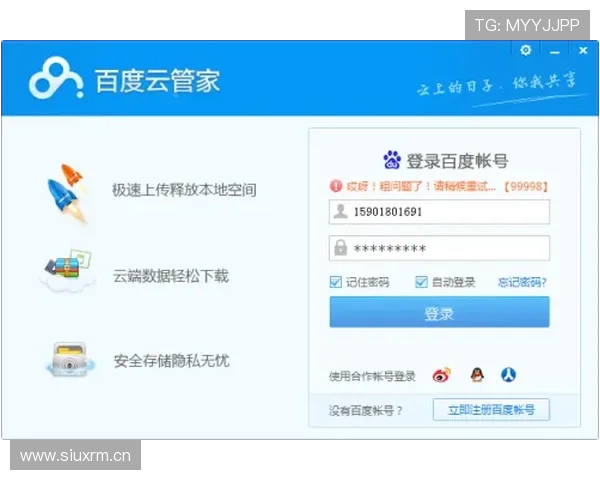This screenshot has width=600, height=480.
Task: Focus the account number input field
Action: pos(439,212)
